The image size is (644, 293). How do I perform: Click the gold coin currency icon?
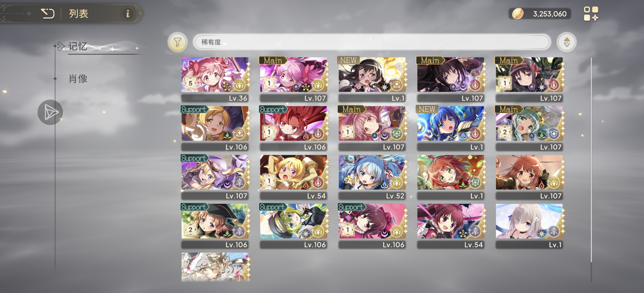(x=517, y=13)
